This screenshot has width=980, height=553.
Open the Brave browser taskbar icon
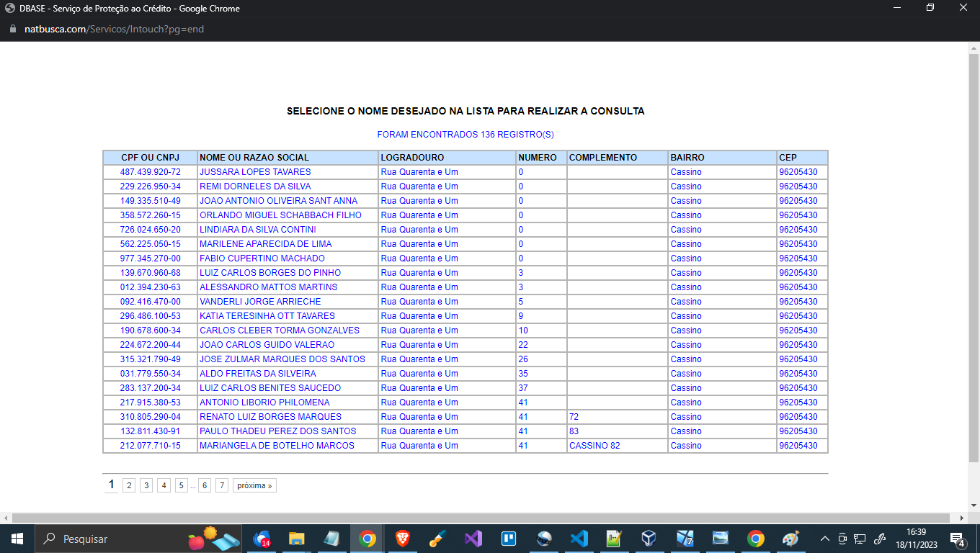click(403, 539)
